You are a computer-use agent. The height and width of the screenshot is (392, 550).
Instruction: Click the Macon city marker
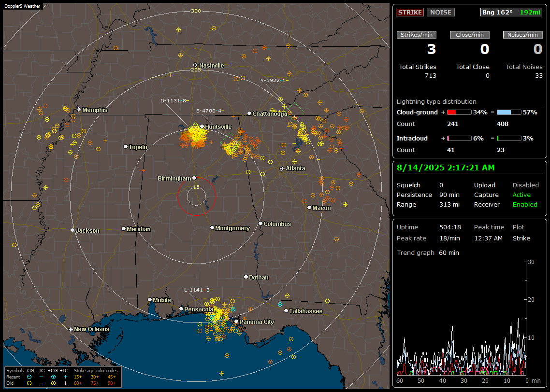[309, 208]
